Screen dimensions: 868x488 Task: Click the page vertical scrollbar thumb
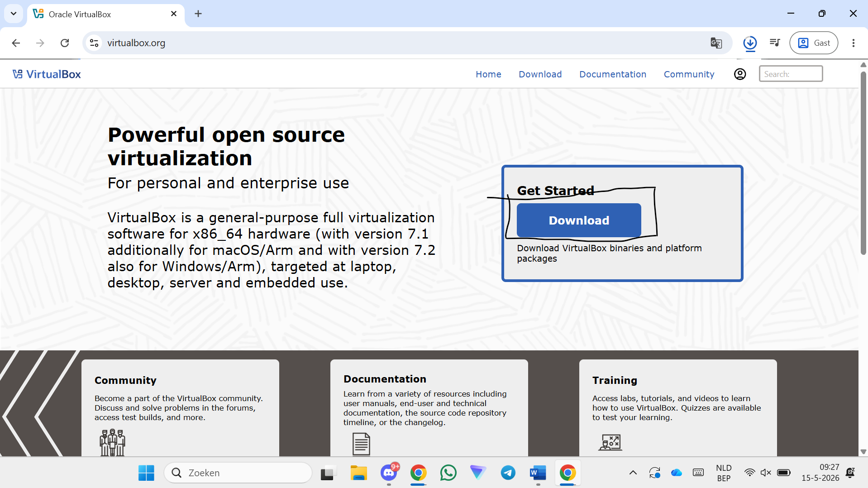[x=863, y=163]
